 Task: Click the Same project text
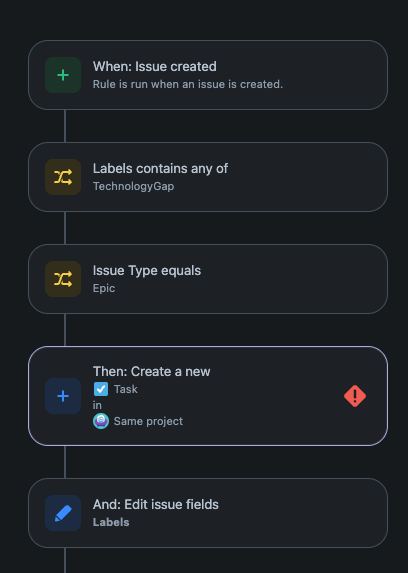click(148, 421)
